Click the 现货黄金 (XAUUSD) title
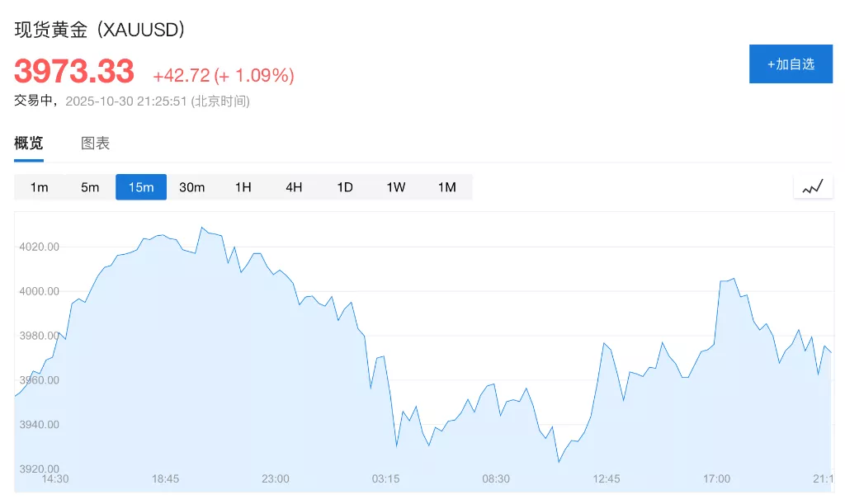 (100, 30)
